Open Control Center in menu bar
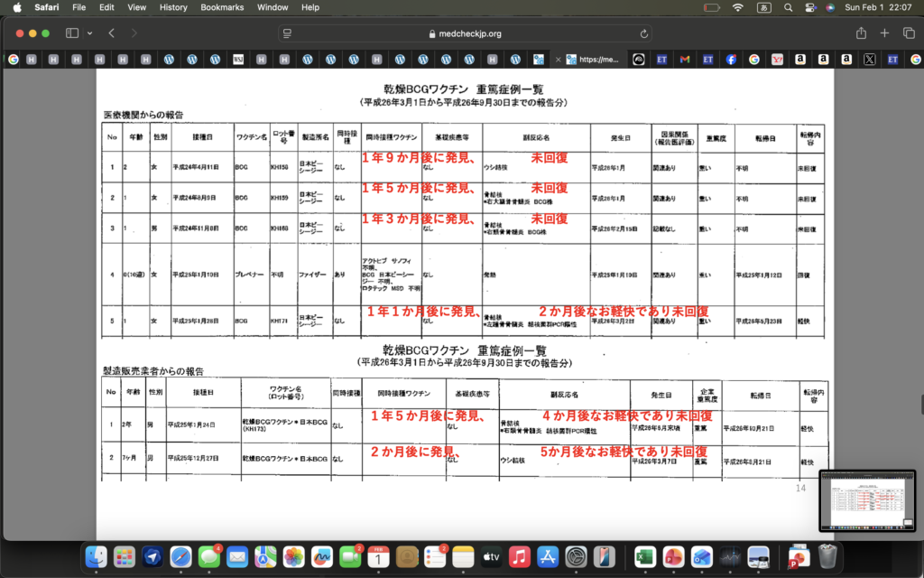 (x=808, y=7)
